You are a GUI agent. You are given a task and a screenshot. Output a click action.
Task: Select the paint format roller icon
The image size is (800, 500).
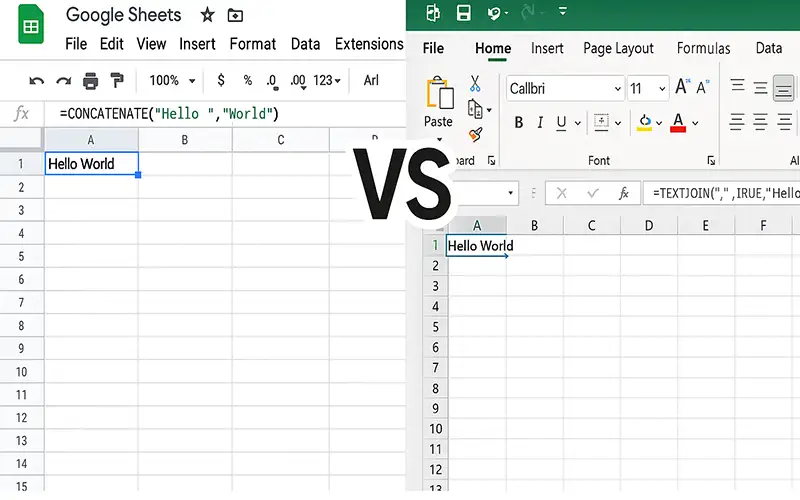click(117, 81)
